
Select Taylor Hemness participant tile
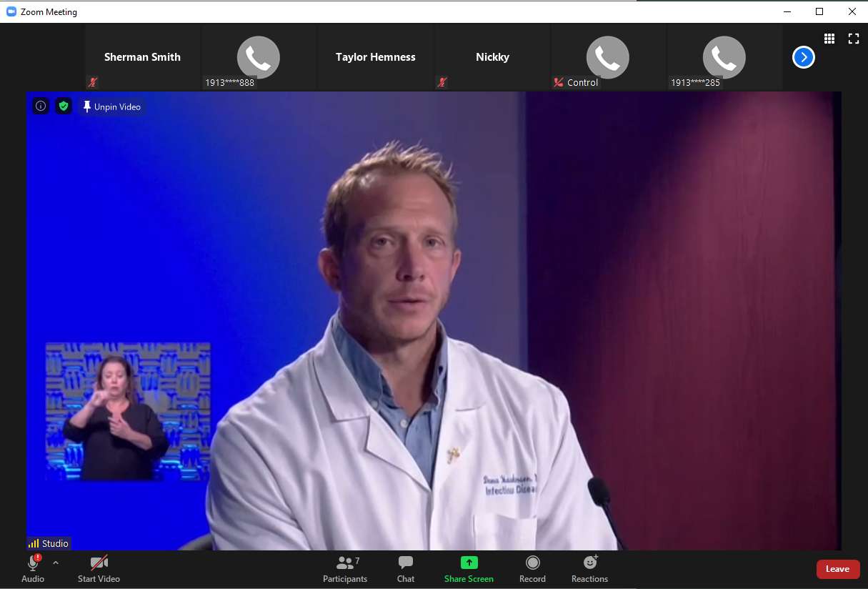coord(375,57)
